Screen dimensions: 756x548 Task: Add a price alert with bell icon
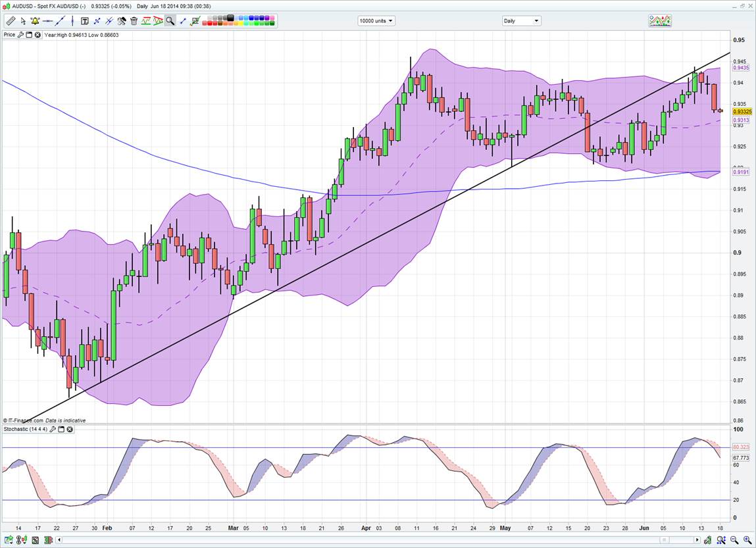[35, 21]
